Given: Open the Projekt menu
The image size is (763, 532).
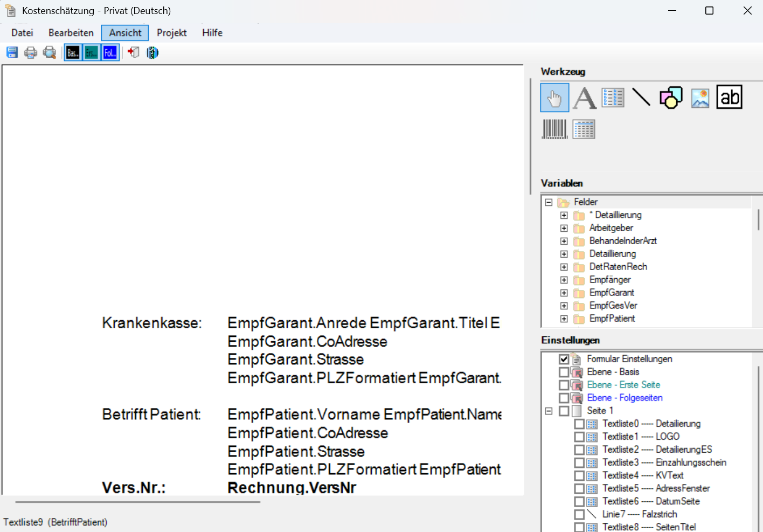Looking at the screenshot, I should [x=171, y=33].
